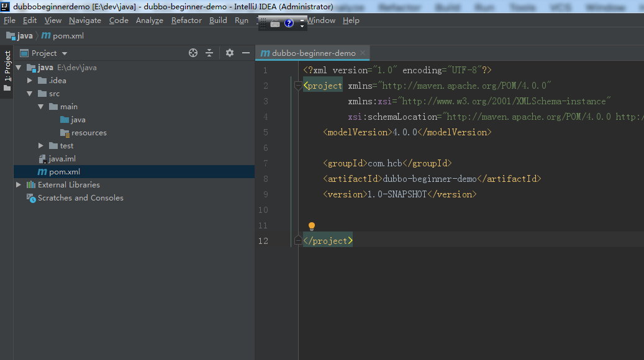The height and width of the screenshot is (360, 644).
Task: Click the blue help question mark icon
Action: tap(289, 24)
